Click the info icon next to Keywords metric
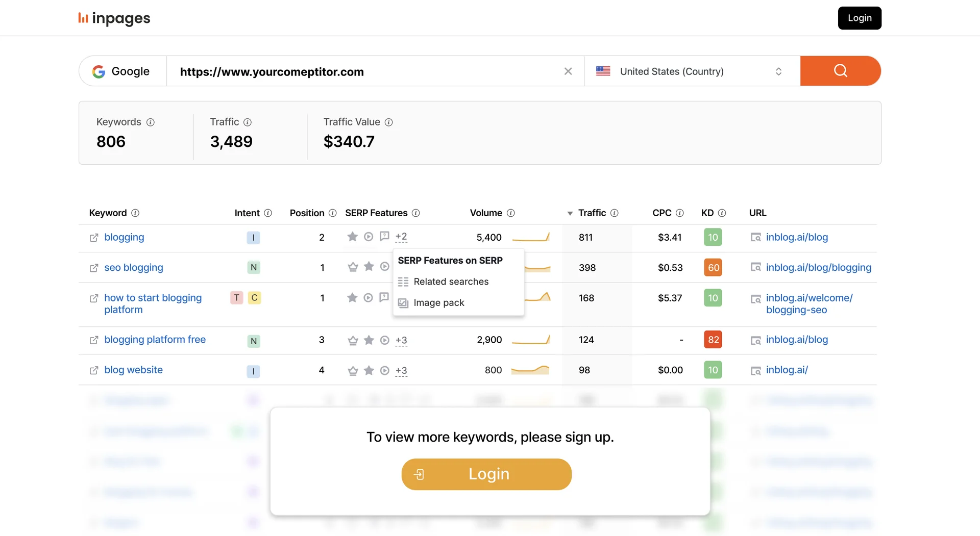Image resolution: width=980 pixels, height=536 pixels. (151, 122)
